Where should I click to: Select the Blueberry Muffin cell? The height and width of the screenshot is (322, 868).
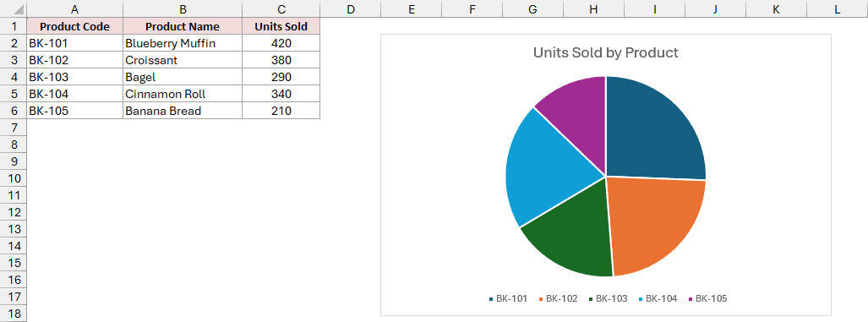point(183,43)
